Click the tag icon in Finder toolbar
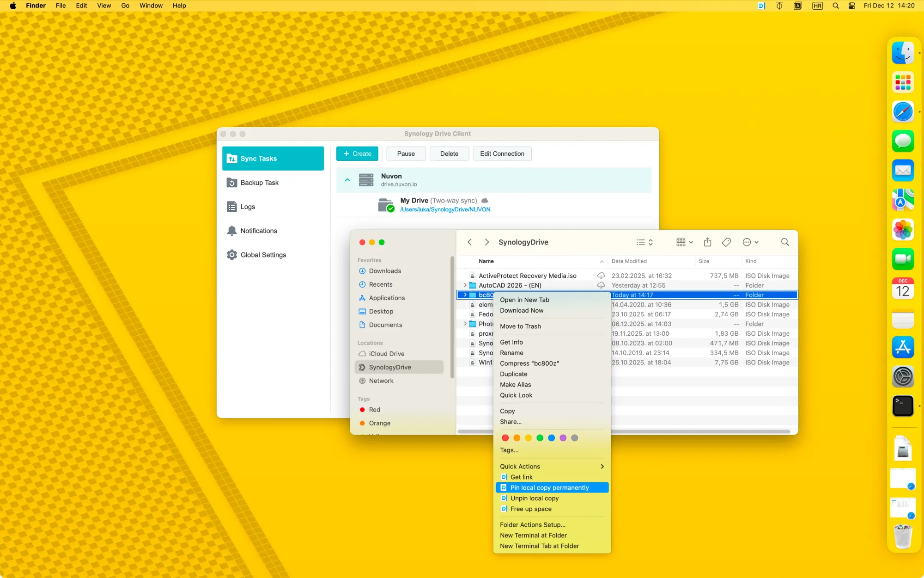Viewport: 924px width, 578px height. coord(726,242)
